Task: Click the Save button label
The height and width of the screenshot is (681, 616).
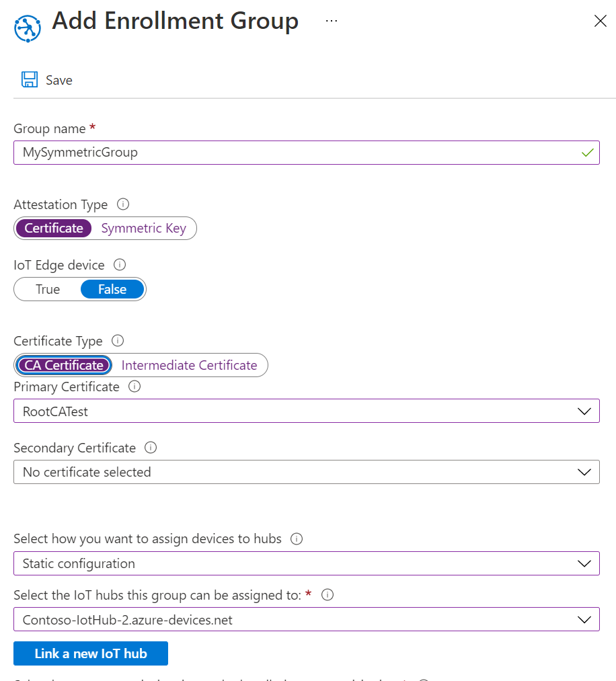Action: 59,80
